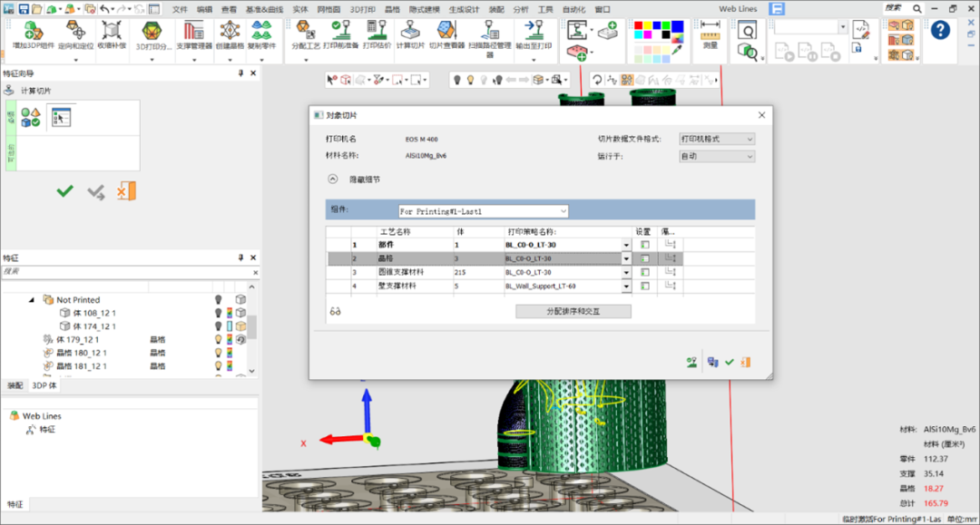980x525 pixels.
Task: Pick the eyedropper color tool
Action: [x=677, y=49]
